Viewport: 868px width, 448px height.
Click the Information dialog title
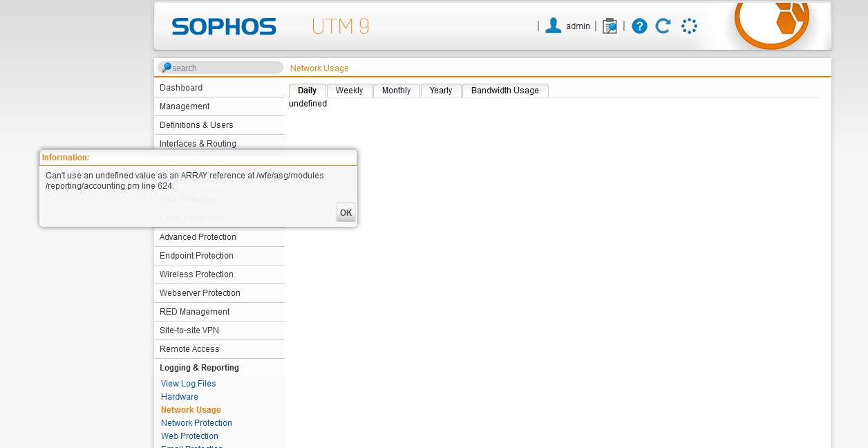(x=66, y=158)
